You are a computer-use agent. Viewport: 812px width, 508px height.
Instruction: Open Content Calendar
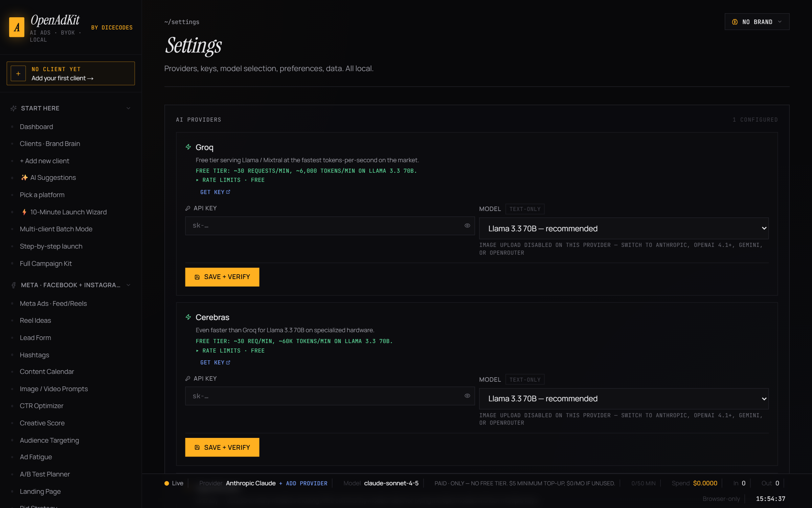pos(47,372)
